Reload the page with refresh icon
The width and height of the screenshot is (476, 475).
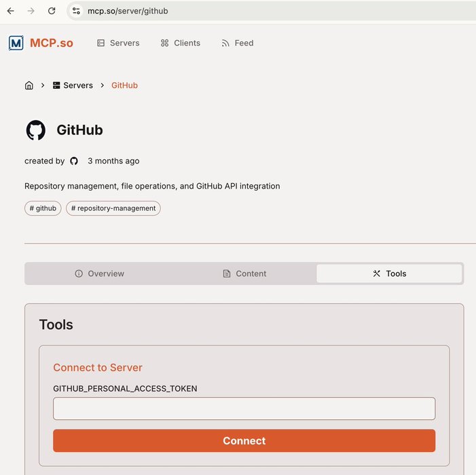tap(52, 11)
